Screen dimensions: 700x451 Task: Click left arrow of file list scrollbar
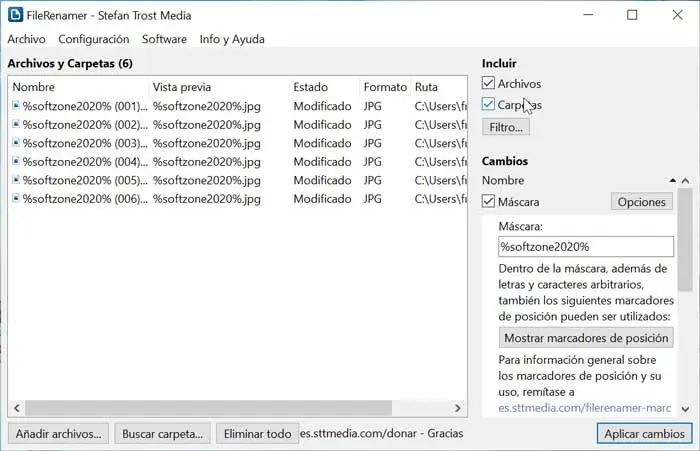pos(17,408)
